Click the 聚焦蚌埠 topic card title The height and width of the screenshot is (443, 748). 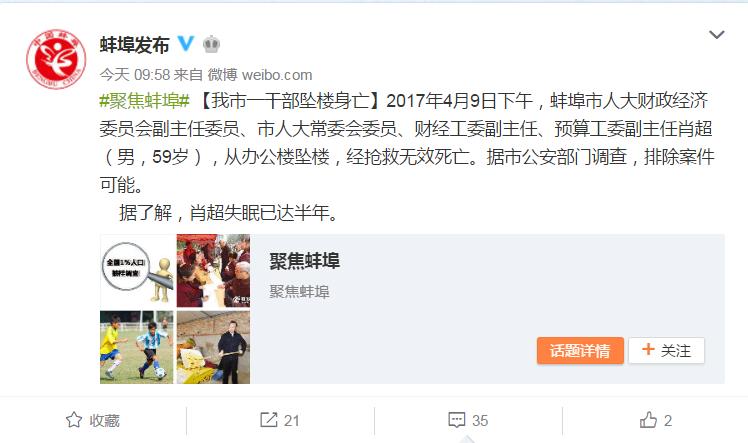(x=304, y=261)
